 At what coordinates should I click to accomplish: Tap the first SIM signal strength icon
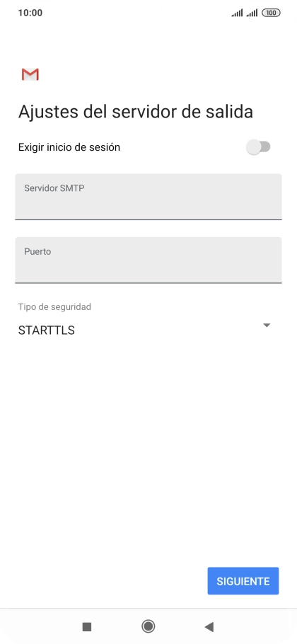237,13
